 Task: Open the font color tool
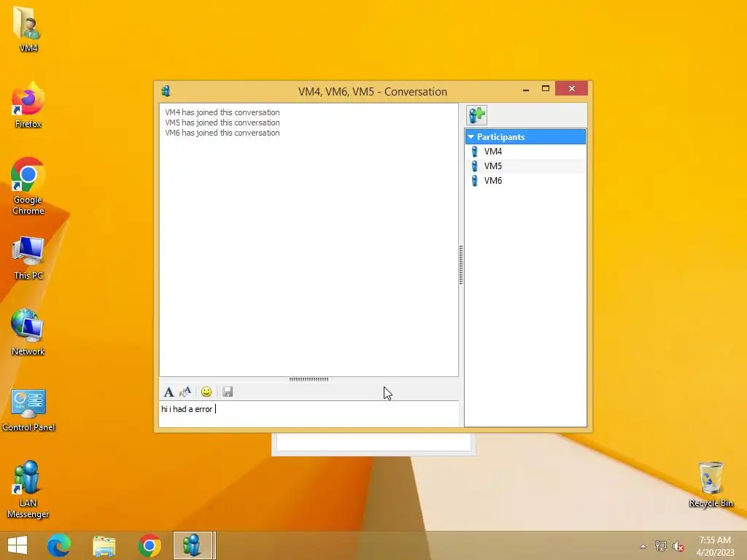click(185, 392)
